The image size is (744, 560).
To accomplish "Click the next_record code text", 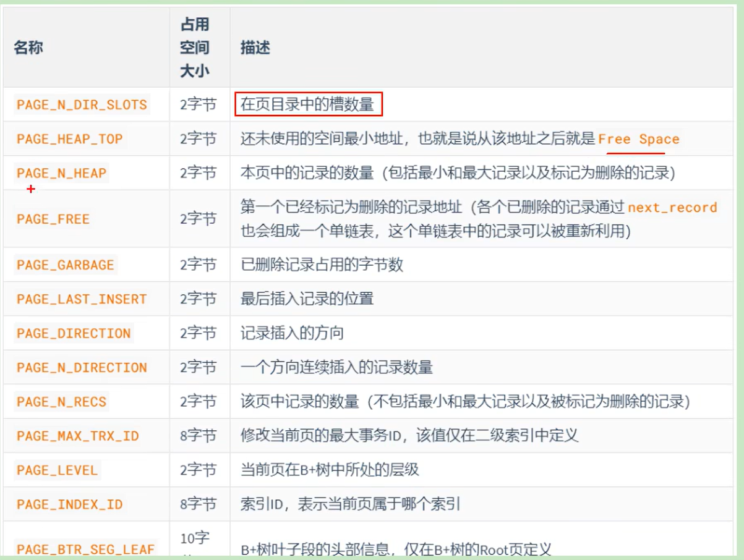I will 673,207.
